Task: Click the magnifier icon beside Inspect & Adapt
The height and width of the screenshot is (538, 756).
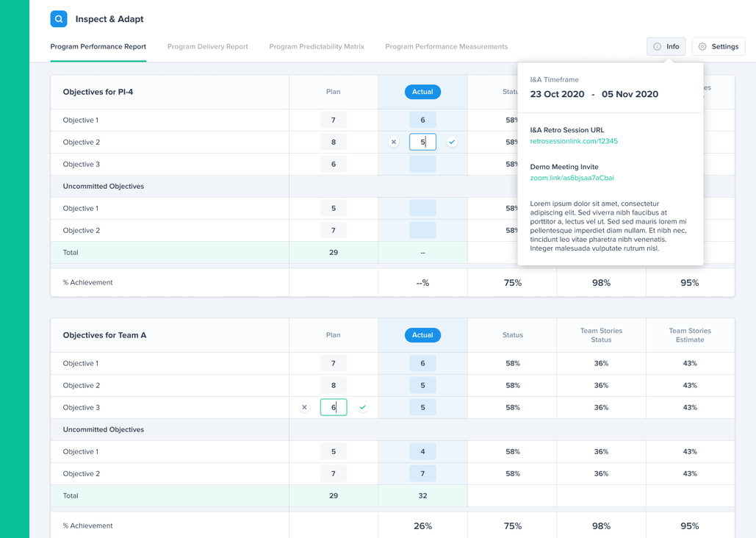Action: 59,18
